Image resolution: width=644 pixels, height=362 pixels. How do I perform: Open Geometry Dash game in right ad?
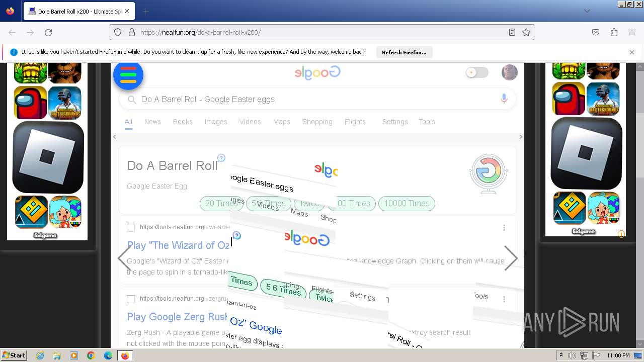click(570, 208)
